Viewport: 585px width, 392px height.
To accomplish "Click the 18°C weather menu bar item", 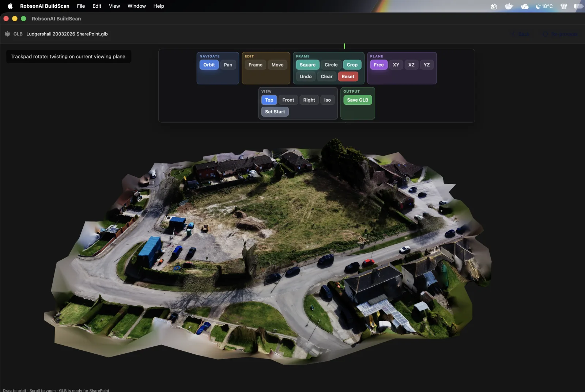I will [x=544, y=6].
